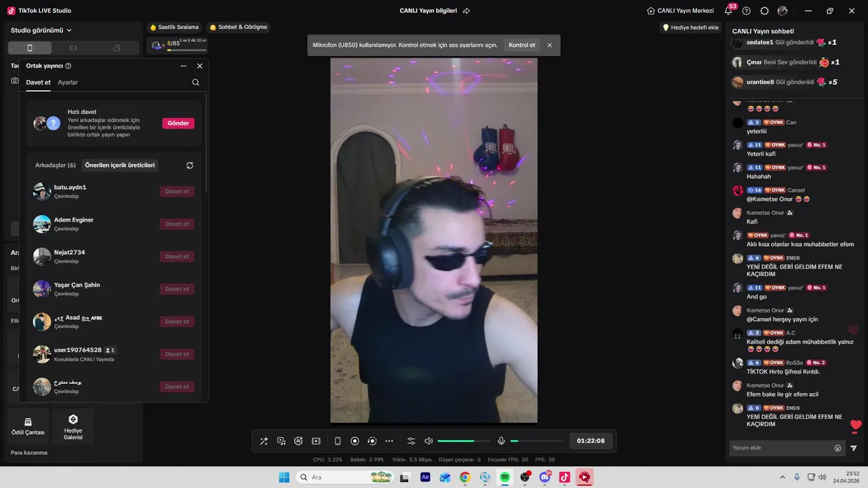This screenshot has width=868, height=488.
Task: Switch to the Ayarlar tab
Action: point(68,82)
